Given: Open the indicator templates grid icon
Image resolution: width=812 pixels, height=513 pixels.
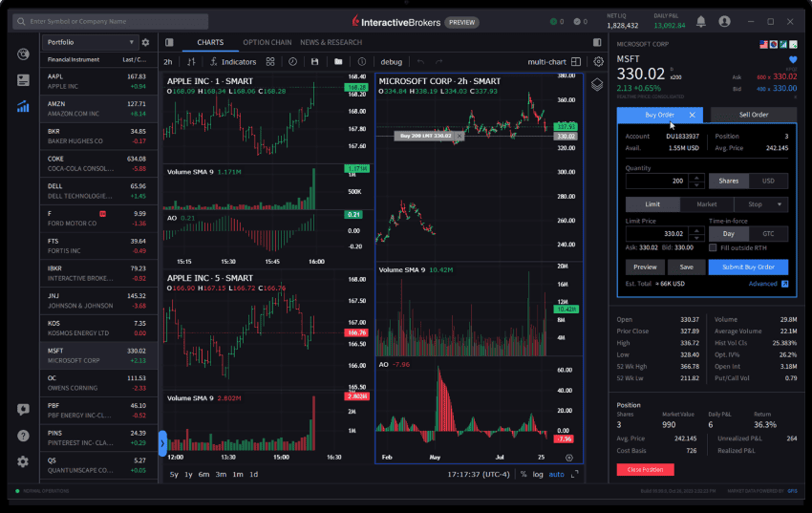Looking at the screenshot, I should click(270, 61).
